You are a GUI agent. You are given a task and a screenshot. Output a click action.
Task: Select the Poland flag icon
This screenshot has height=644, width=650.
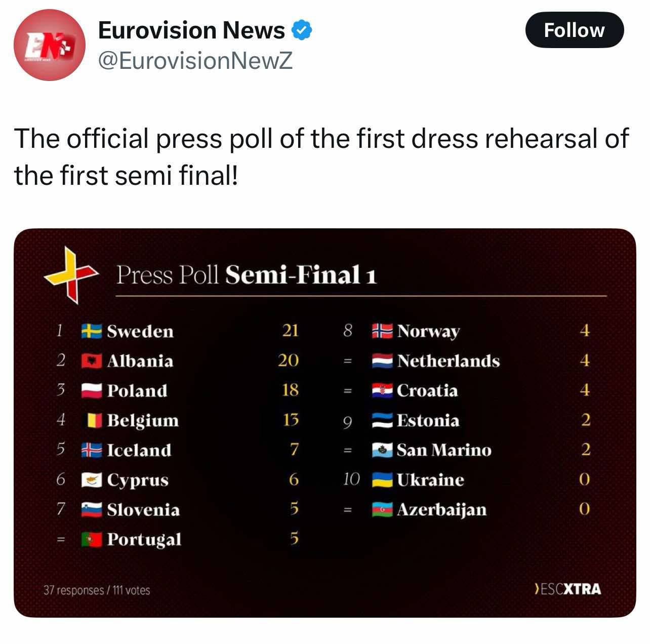[x=92, y=390]
